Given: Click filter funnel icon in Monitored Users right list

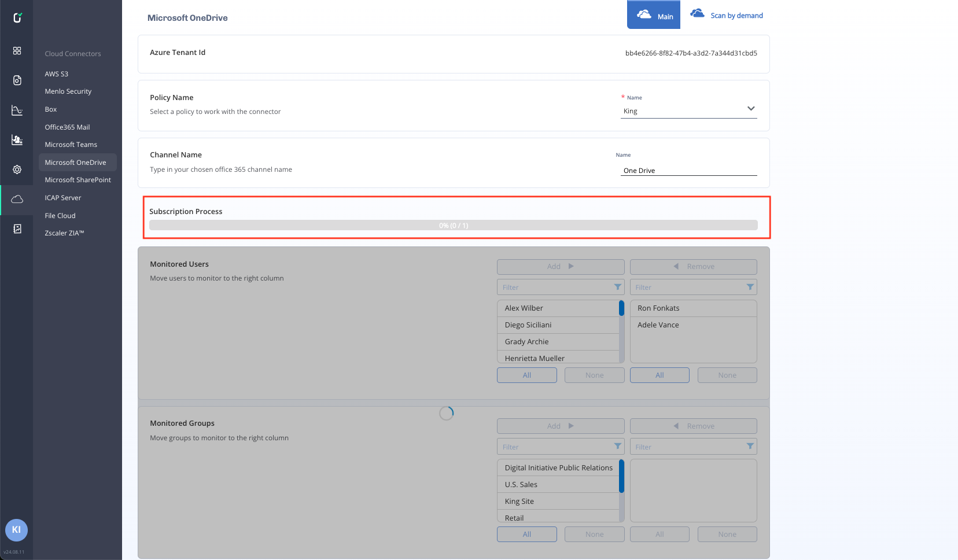Looking at the screenshot, I should [750, 287].
